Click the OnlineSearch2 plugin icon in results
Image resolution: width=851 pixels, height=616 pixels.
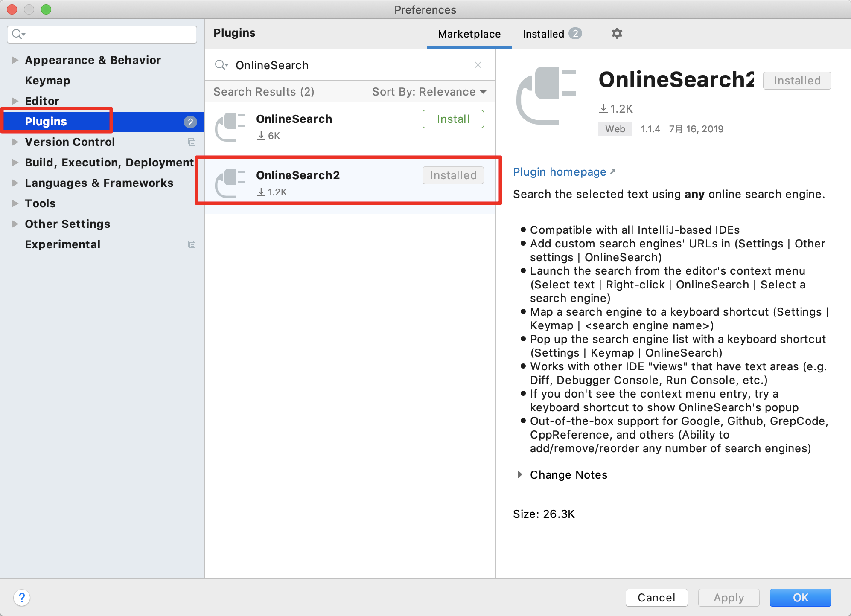pyautogui.click(x=230, y=183)
